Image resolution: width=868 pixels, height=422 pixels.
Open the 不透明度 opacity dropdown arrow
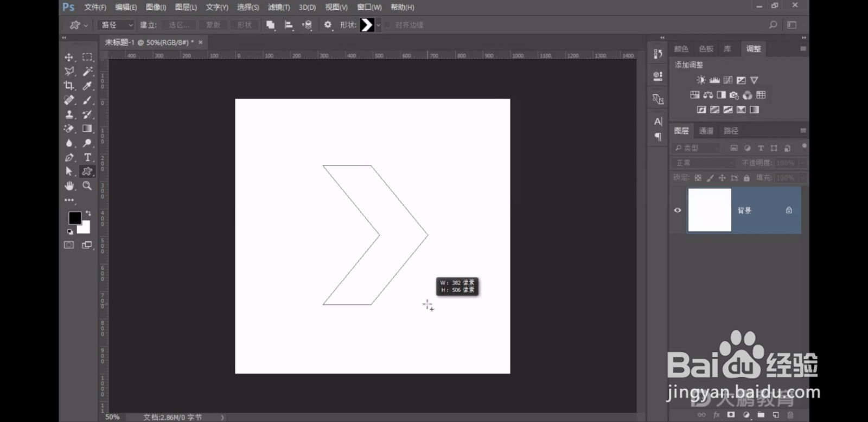pyautogui.click(x=803, y=163)
